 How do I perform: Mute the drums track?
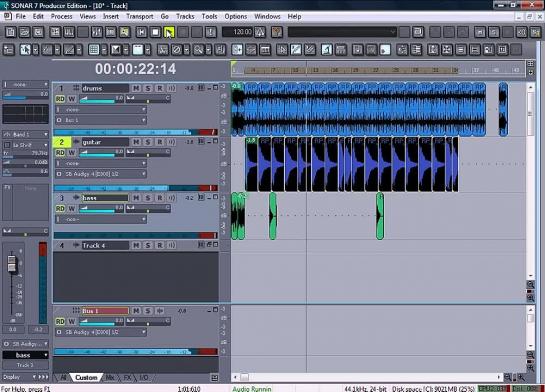(136, 88)
